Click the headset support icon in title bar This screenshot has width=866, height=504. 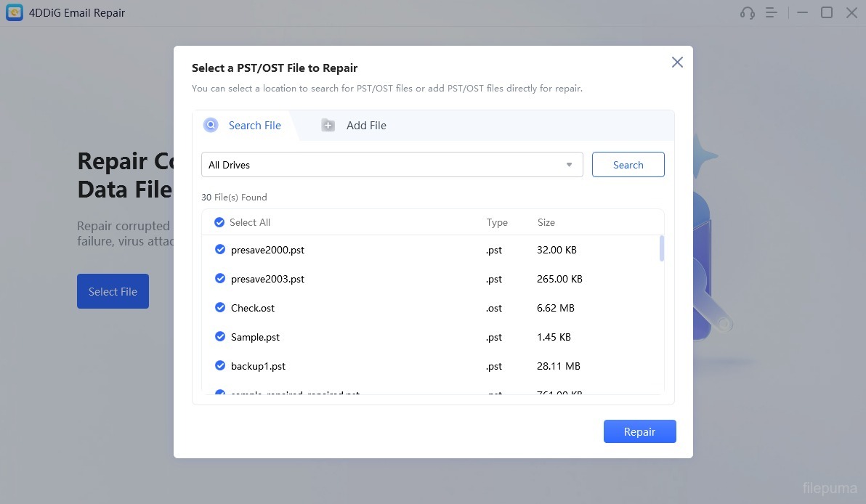pyautogui.click(x=747, y=13)
